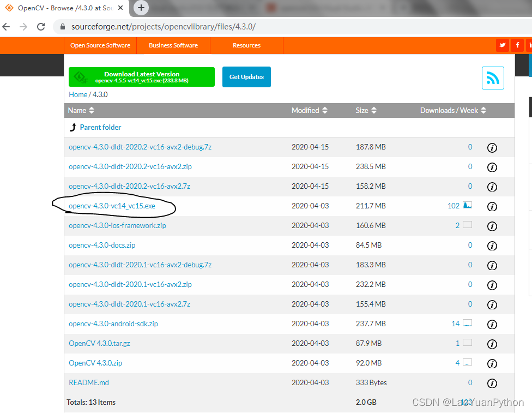Sort files by Modified column
This screenshot has height=413, width=532.
coord(310,110)
